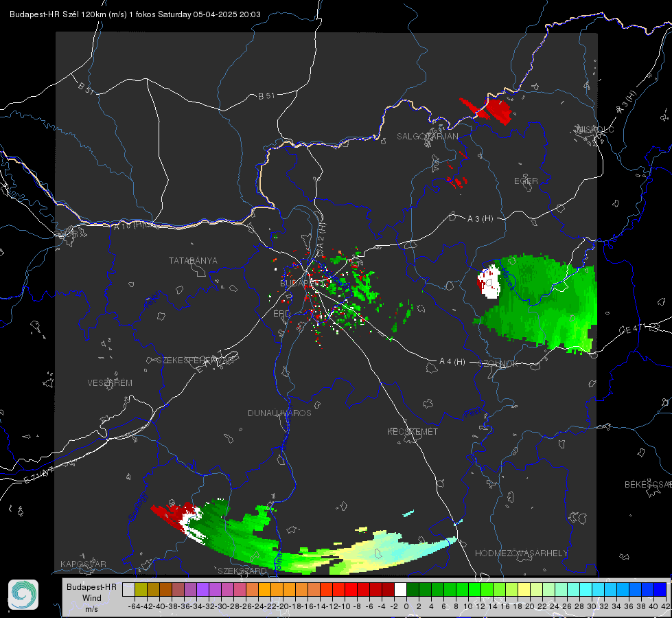The width and height of the screenshot is (672, 618).
Task: Click the DUNAÚJVÁROS city label
Action: 279,413
